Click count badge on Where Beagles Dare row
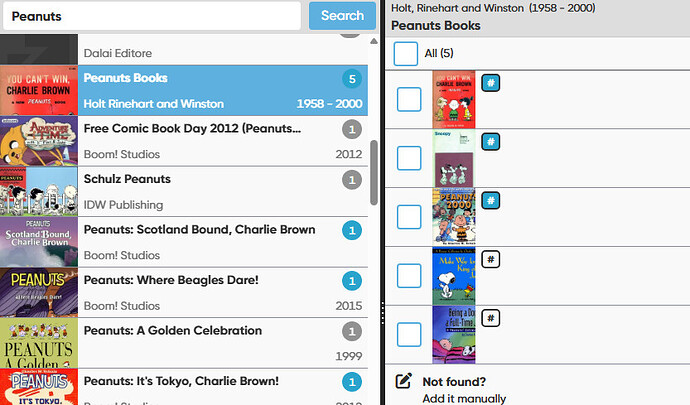690x405 pixels. coord(352,281)
